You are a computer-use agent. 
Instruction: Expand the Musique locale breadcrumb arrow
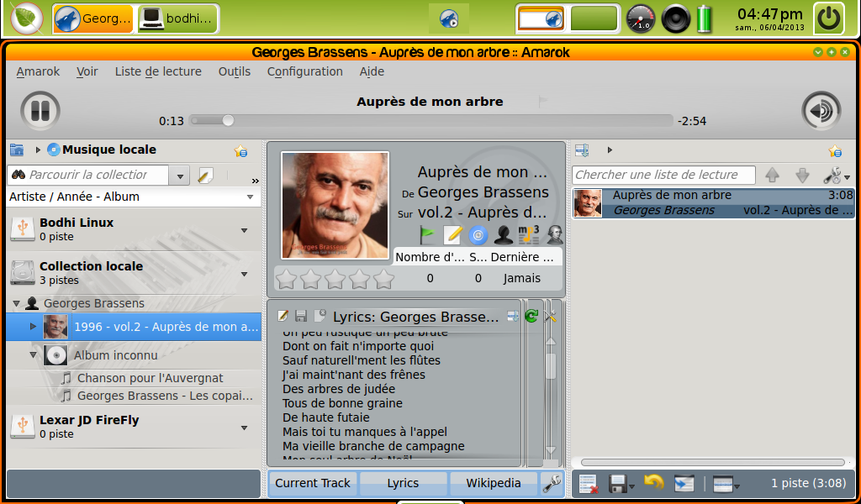[x=38, y=150]
